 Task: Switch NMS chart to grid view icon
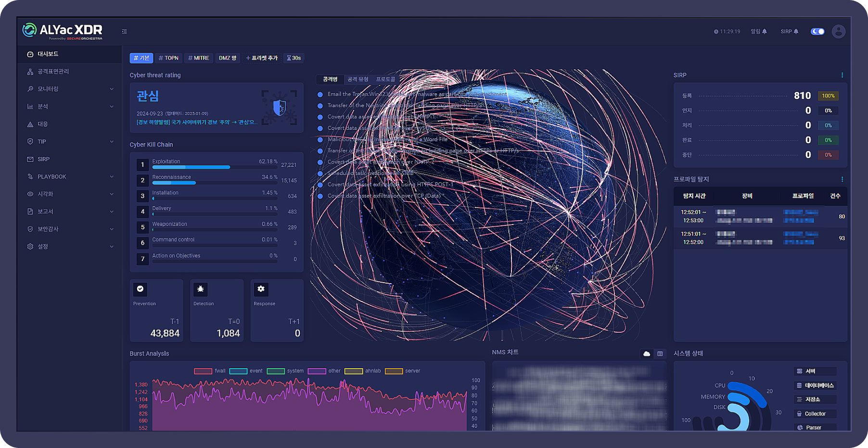(x=660, y=354)
